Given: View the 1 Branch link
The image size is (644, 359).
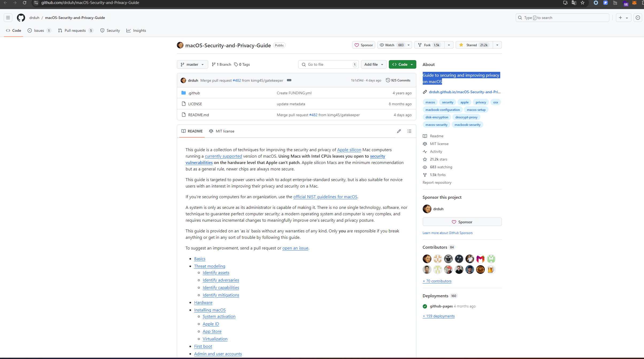Looking at the screenshot, I should (221, 64).
